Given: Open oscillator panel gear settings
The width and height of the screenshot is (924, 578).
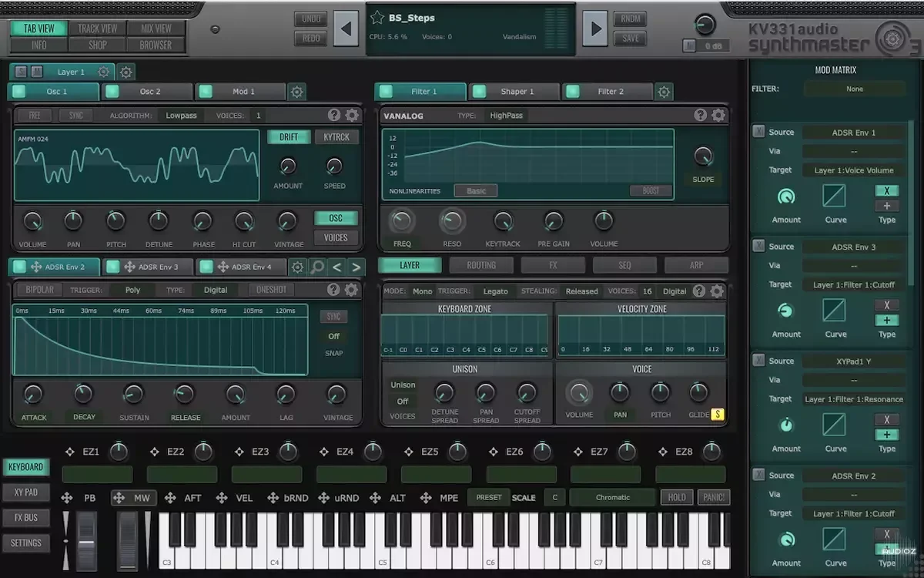Looking at the screenshot, I should point(352,116).
